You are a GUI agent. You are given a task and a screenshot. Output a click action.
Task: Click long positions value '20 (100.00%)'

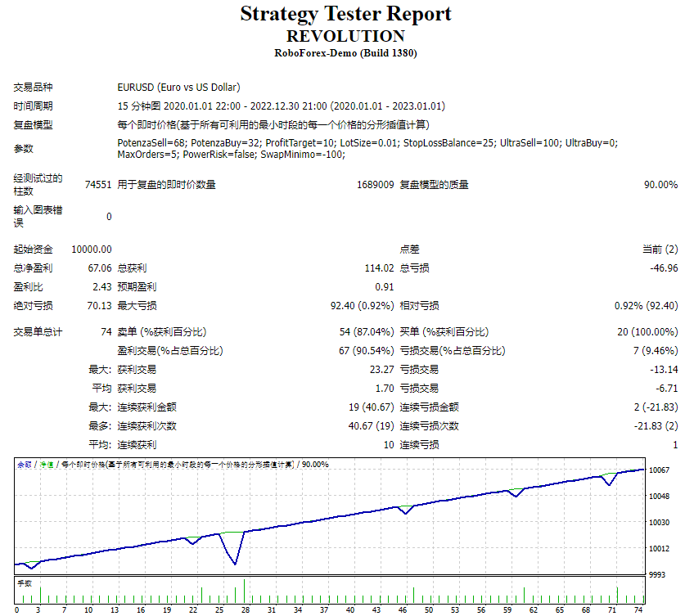(647, 332)
